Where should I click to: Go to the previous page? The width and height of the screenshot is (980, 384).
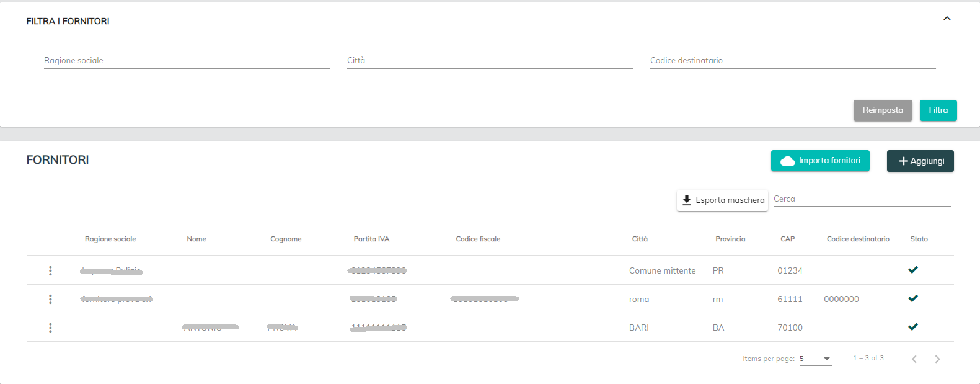click(x=914, y=359)
